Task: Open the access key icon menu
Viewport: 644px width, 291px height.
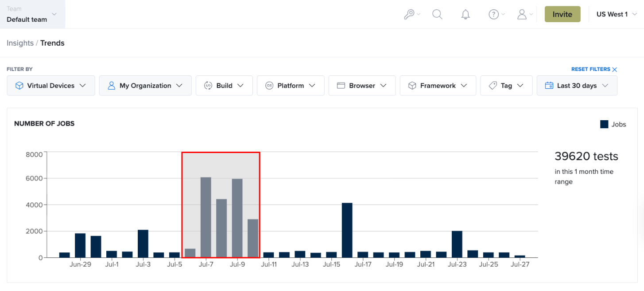Action: pos(412,14)
